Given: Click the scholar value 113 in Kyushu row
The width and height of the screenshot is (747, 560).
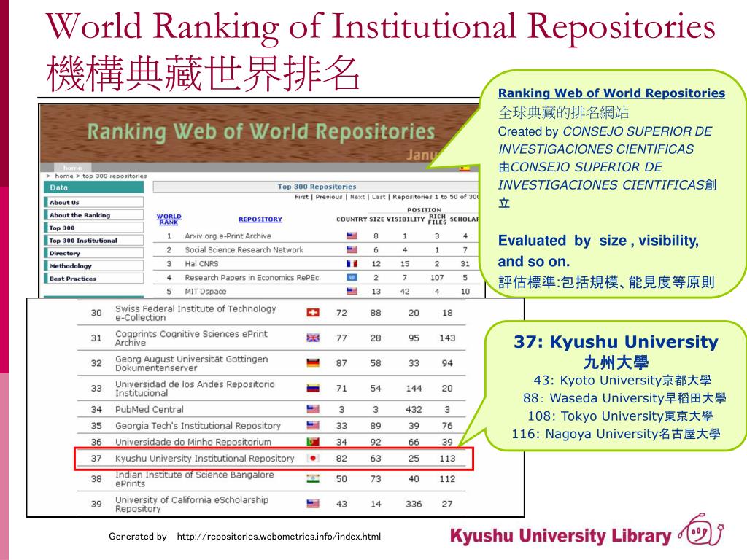Looking at the screenshot, I should (x=447, y=458).
